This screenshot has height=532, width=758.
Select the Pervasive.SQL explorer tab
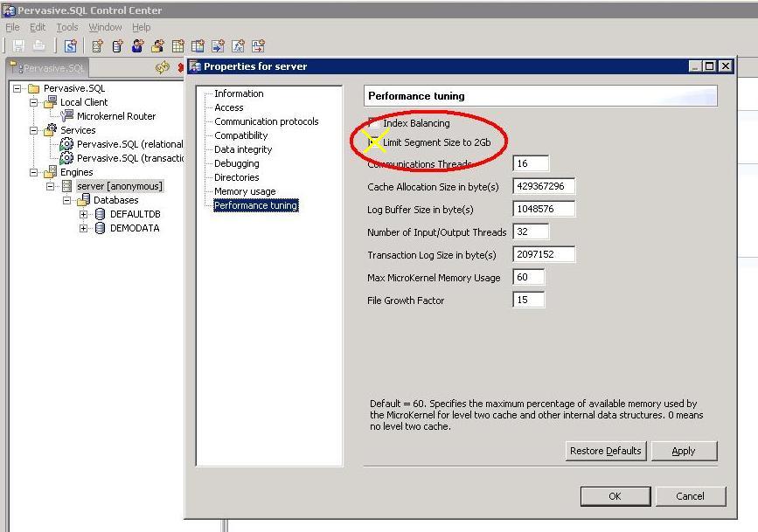[47, 68]
